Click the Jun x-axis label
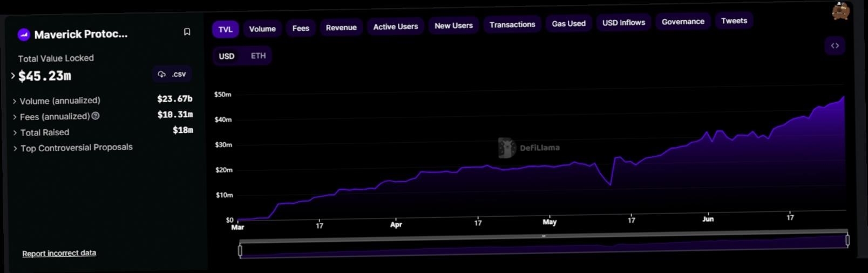This screenshot has width=868, height=273. pyautogui.click(x=708, y=219)
